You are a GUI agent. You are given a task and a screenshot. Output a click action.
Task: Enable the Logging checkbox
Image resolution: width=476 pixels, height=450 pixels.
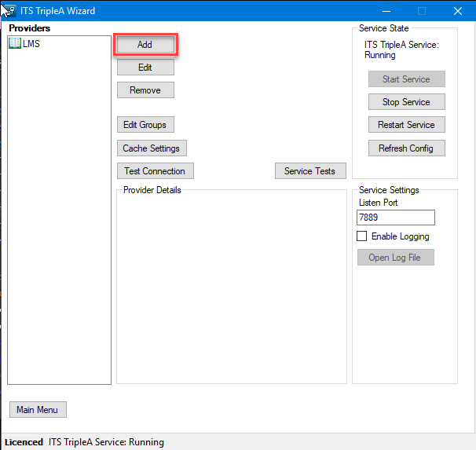tap(362, 236)
